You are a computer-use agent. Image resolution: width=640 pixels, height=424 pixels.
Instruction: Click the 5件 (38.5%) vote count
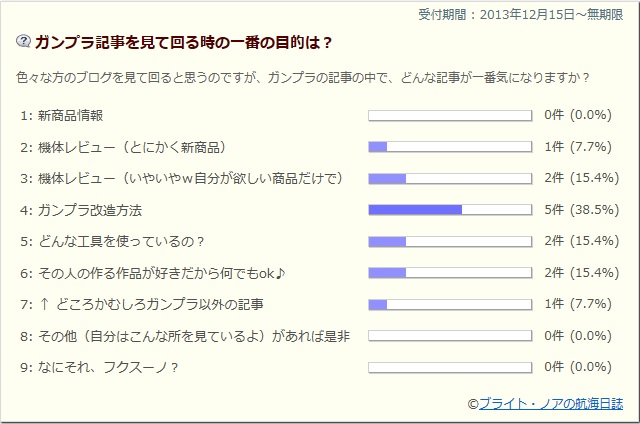click(x=582, y=210)
